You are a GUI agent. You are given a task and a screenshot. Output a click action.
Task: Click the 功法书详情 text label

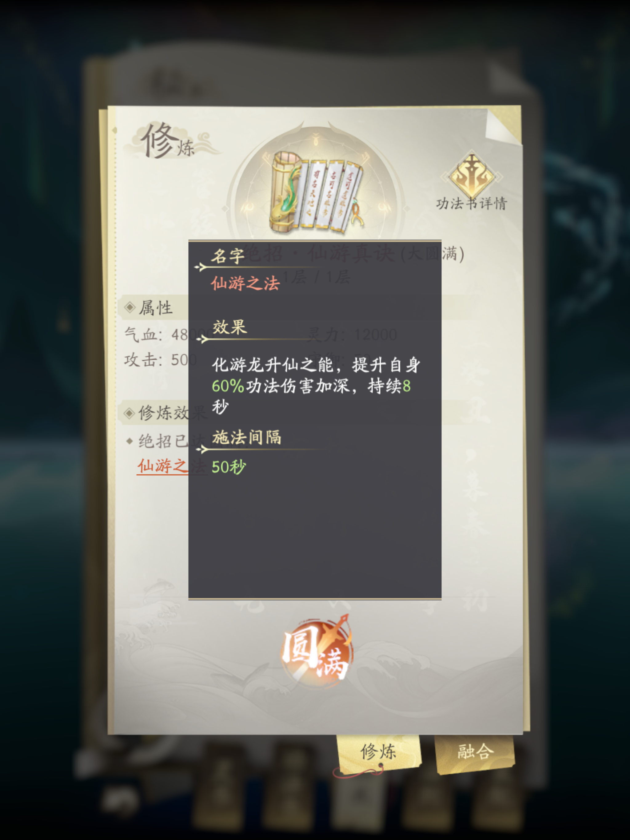tap(472, 204)
